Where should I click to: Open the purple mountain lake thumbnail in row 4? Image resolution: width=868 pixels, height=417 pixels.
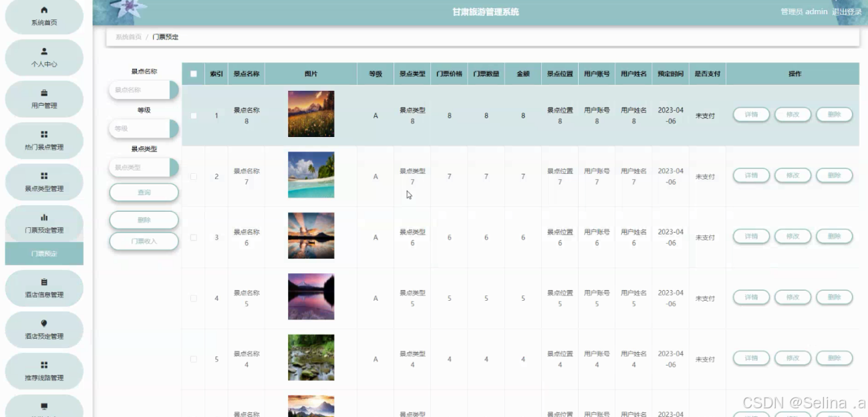[311, 297]
